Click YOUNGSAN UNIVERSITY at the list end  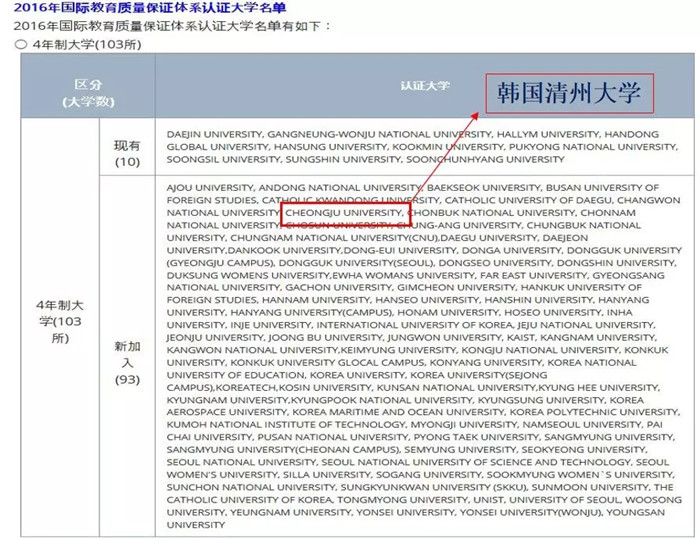pyautogui.click(x=640, y=512)
